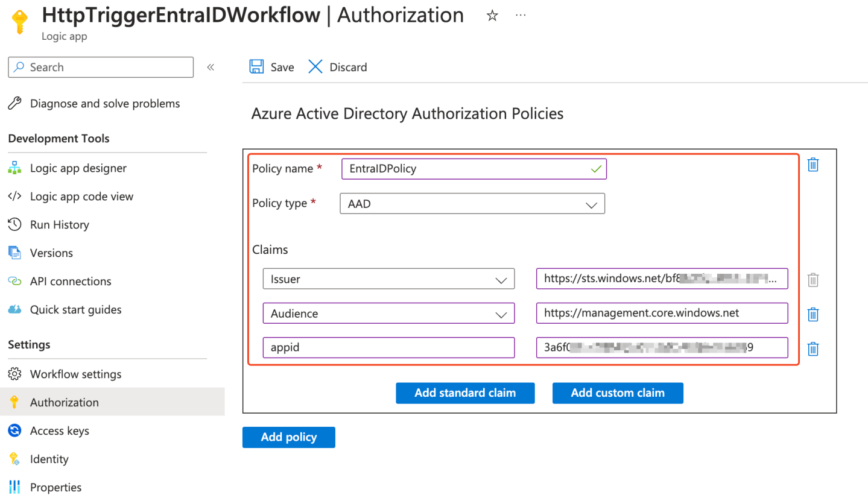The height and width of the screenshot is (498, 868).
Task: Click the Claims label
Action: pos(270,250)
